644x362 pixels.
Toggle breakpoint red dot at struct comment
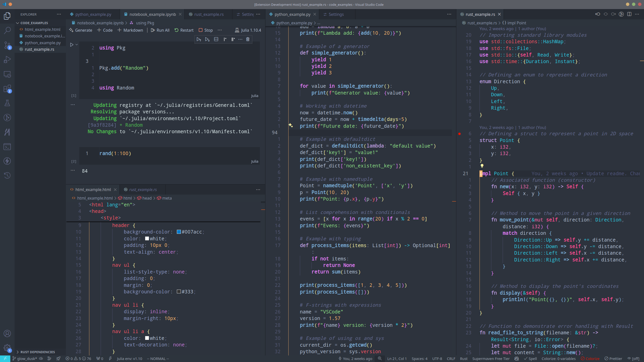[x=459, y=134]
